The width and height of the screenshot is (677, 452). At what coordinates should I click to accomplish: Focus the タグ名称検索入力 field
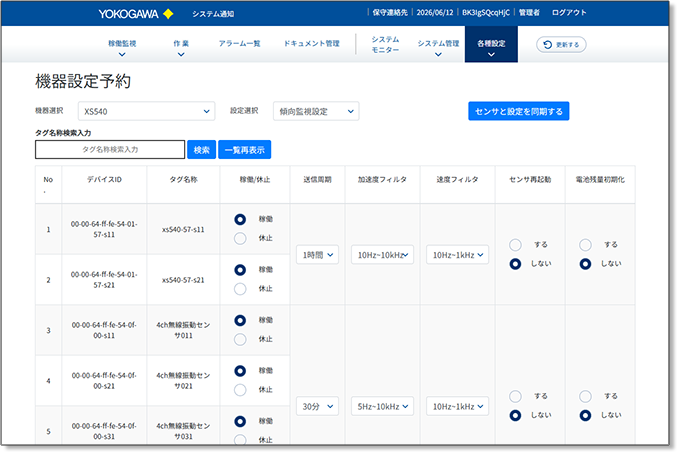[x=110, y=149]
